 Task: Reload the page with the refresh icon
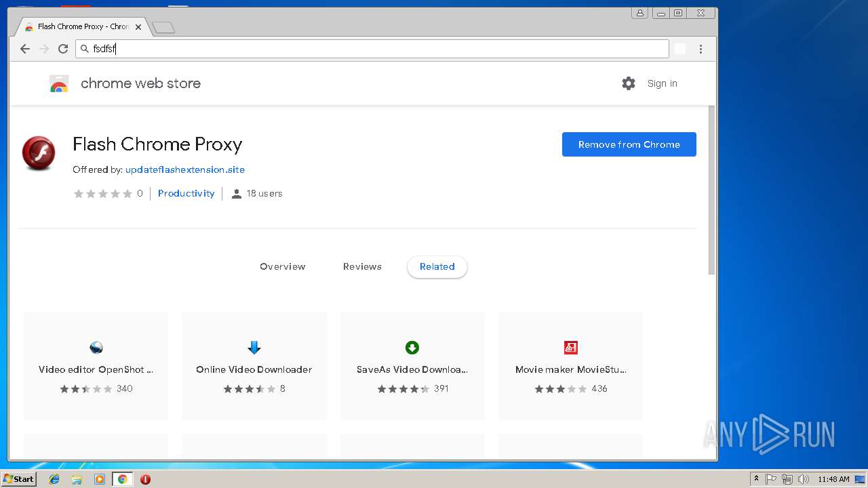[63, 49]
